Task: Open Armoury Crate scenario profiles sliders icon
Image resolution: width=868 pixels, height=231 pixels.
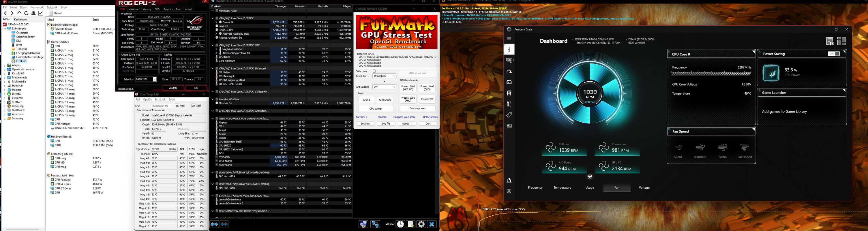Action: (509, 93)
